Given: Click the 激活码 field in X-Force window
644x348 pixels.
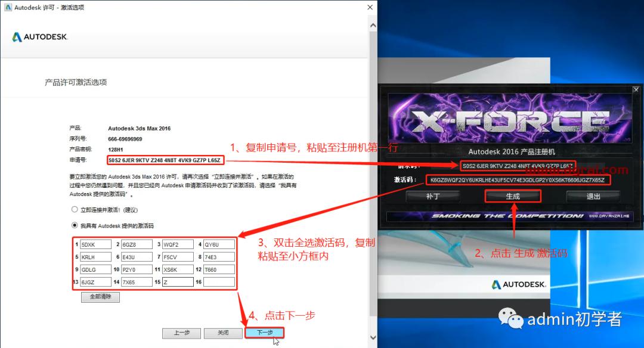Looking at the screenshot, I should coord(518,180).
